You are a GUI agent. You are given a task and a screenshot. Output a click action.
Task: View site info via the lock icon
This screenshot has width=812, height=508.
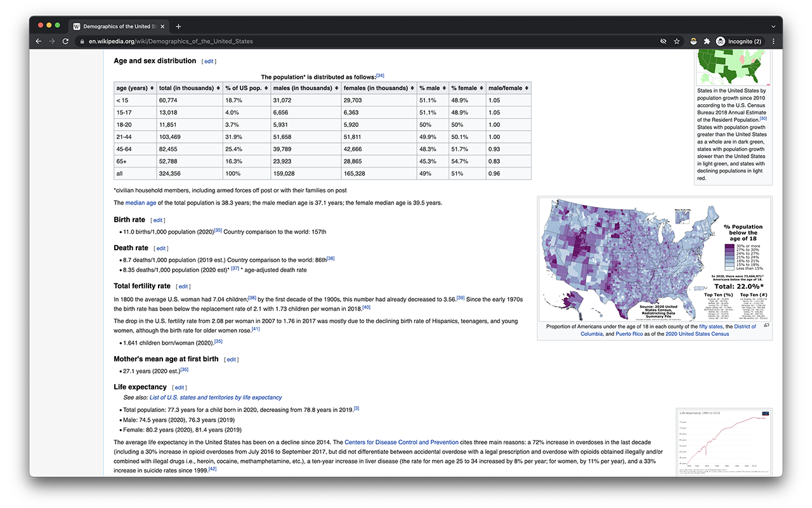81,41
